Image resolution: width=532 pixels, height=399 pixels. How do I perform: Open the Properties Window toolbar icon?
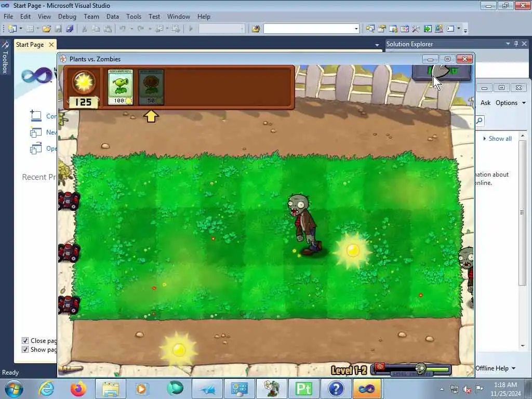tap(382, 29)
